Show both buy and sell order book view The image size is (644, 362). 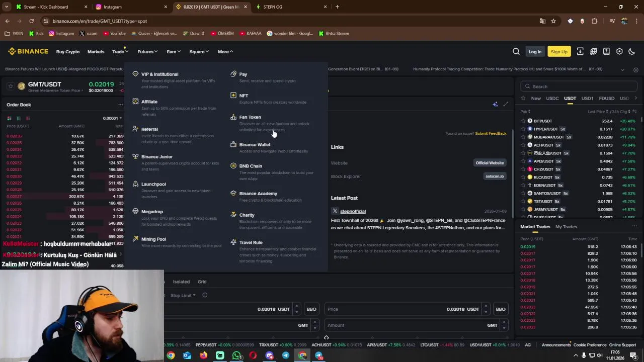point(9,118)
